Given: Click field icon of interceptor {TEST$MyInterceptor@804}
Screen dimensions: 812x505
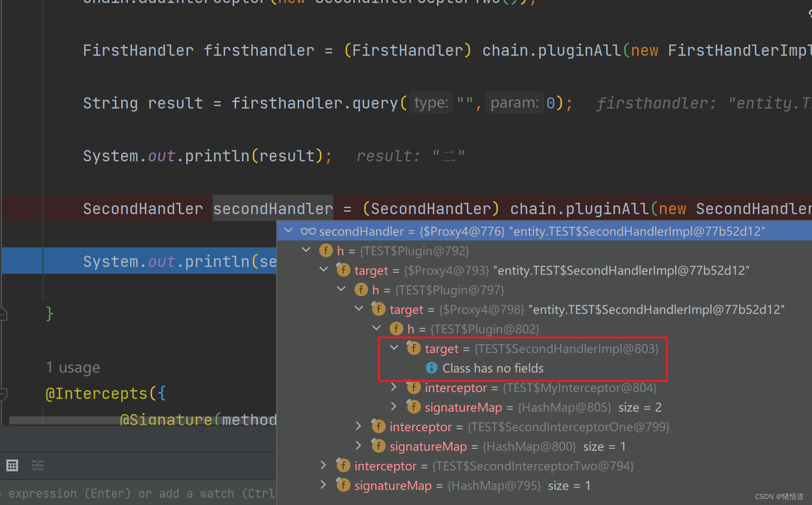Looking at the screenshot, I should (414, 387).
